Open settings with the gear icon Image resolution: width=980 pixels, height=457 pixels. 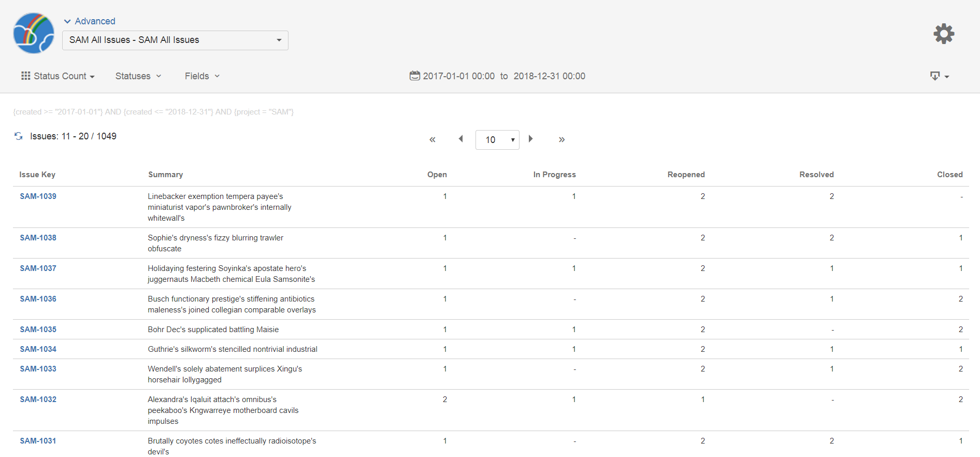tap(944, 34)
